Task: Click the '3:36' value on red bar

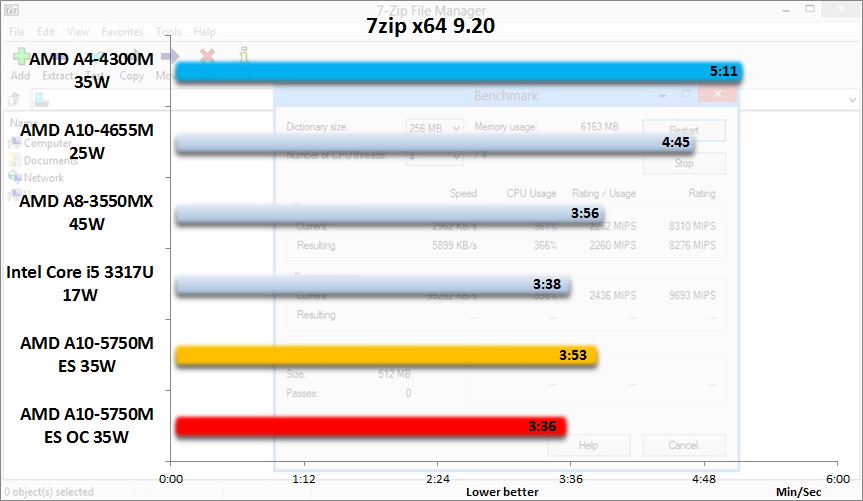Action: click(542, 426)
